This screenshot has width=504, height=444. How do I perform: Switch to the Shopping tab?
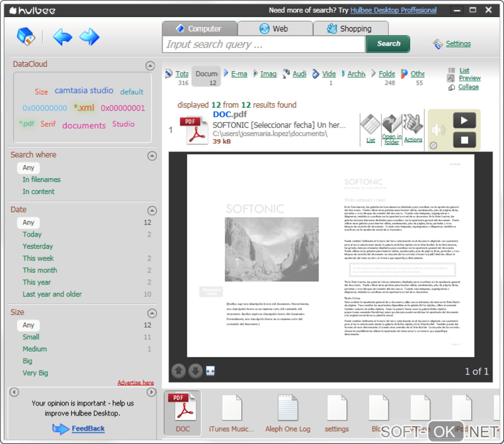pyautogui.click(x=351, y=29)
